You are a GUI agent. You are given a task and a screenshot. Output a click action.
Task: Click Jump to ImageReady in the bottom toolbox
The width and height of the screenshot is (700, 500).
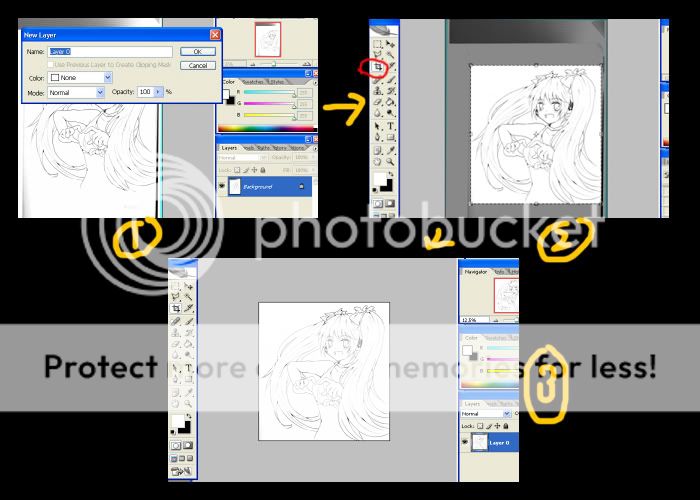click(x=181, y=471)
